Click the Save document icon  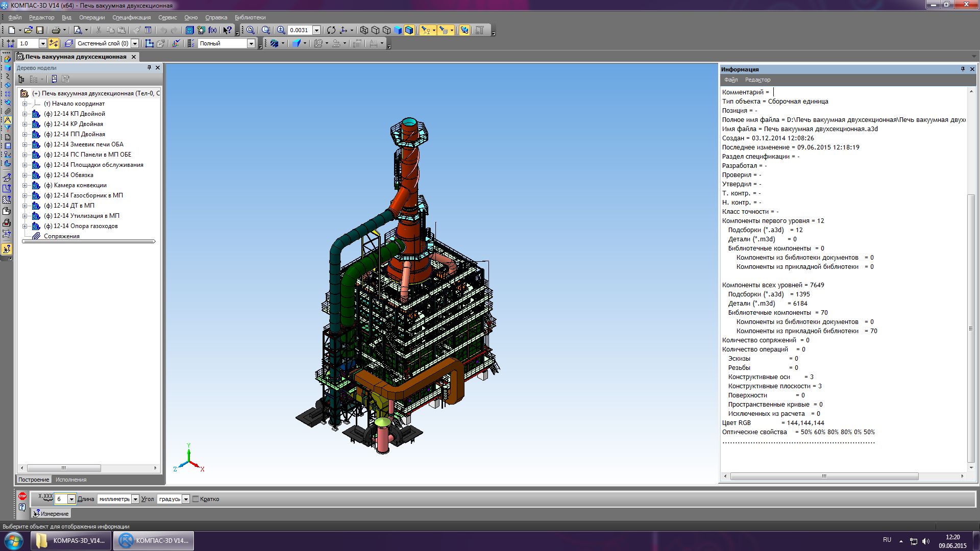(x=40, y=30)
